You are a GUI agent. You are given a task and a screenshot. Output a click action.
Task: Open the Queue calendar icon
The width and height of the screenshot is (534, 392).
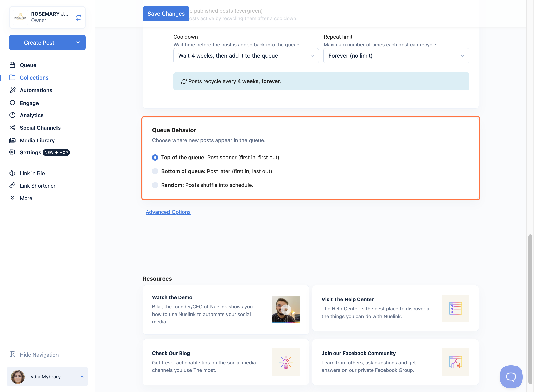pyautogui.click(x=12, y=65)
